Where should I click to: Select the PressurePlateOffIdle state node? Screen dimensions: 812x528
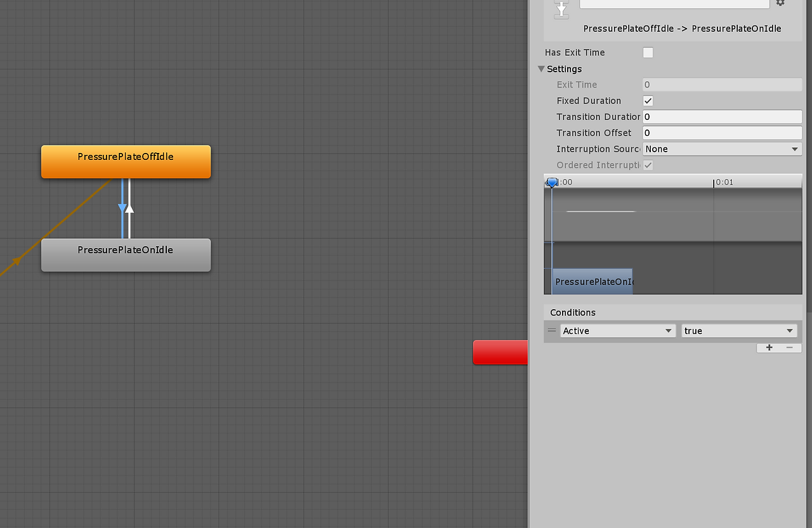coord(126,162)
